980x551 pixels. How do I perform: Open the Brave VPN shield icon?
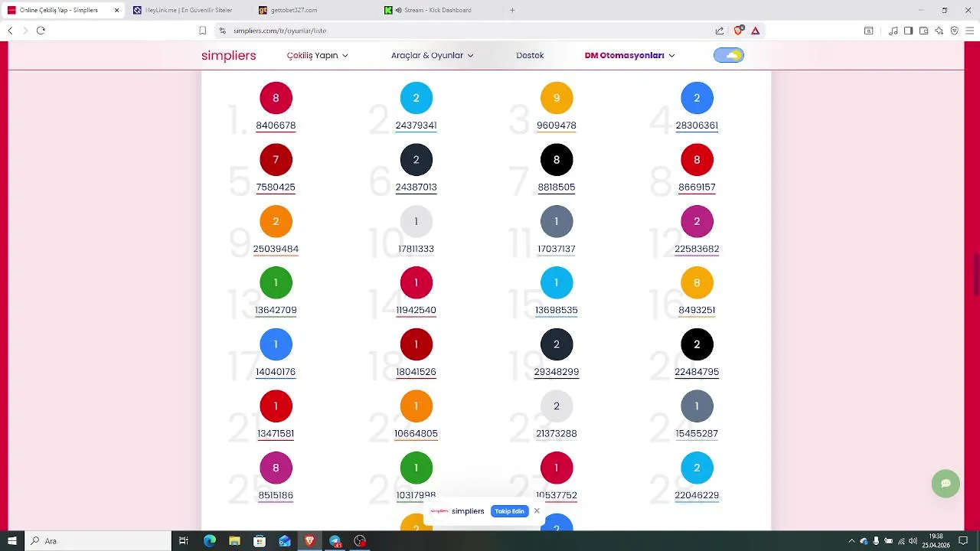(954, 31)
